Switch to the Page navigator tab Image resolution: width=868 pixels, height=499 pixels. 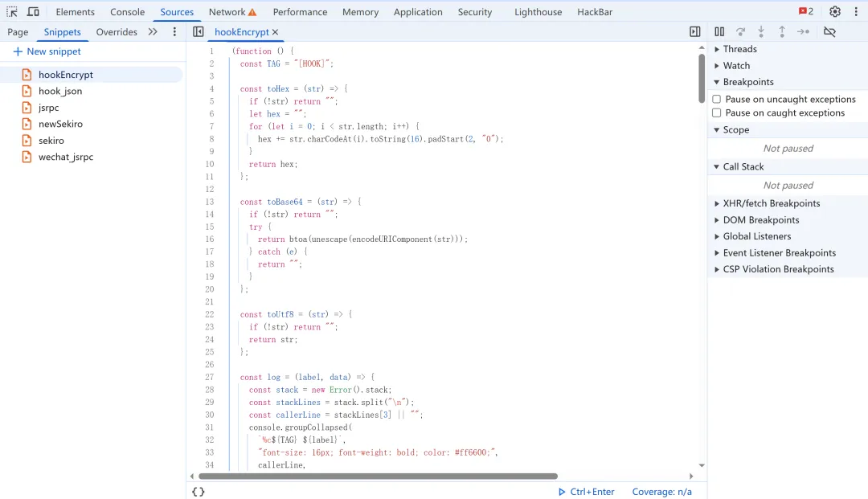click(18, 31)
